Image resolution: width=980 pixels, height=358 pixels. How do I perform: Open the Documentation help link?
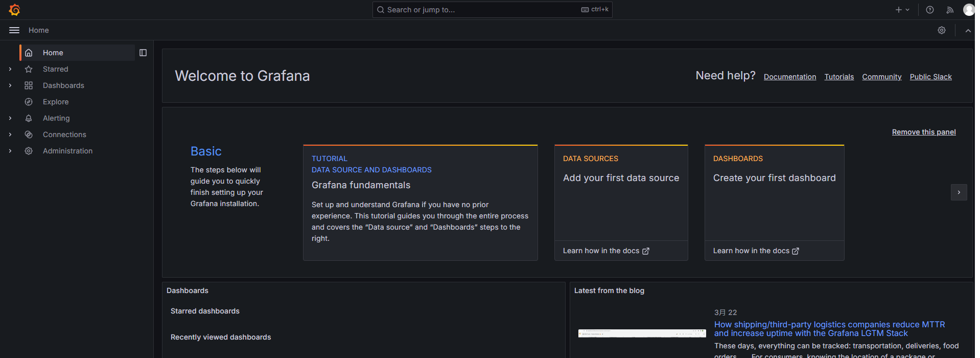(x=790, y=77)
